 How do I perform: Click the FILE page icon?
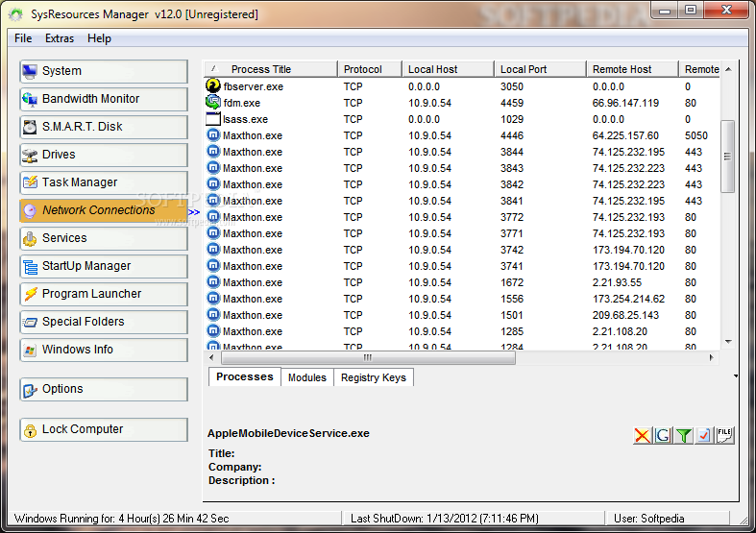click(x=725, y=435)
